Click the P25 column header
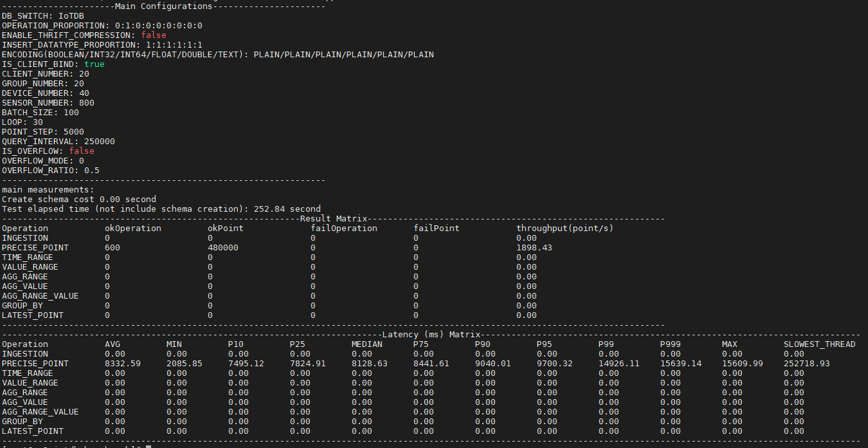Viewport: 868px width, 448px height. click(x=298, y=344)
